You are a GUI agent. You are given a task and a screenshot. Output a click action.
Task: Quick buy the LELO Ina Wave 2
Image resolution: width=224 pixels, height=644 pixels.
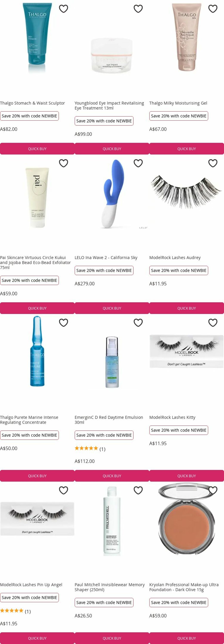click(x=112, y=308)
